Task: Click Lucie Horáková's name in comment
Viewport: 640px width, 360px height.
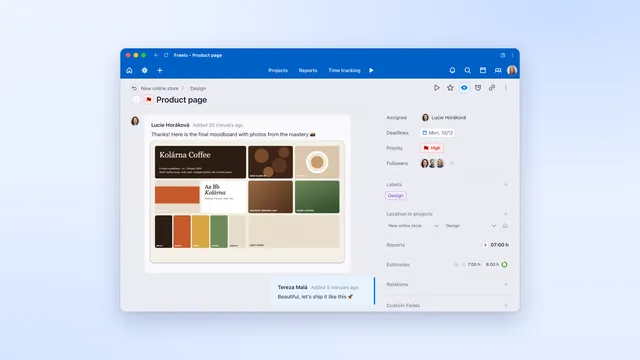Action: pyautogui.click(x=170, y=125)
